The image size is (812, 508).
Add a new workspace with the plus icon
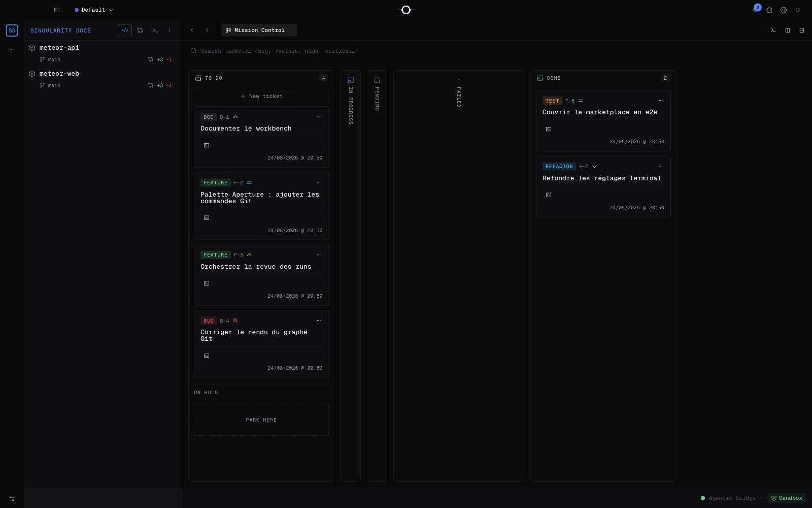click(x=12, y=50)
